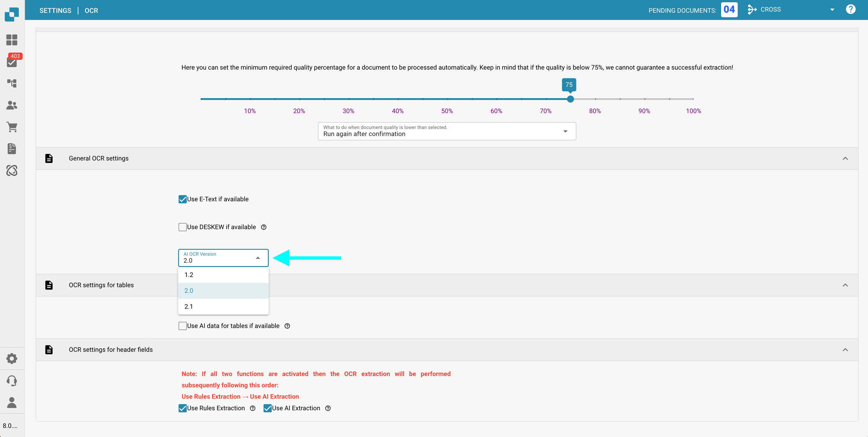Enable Use DESKEW if available
868x437 pixels.
[x=183, y=227]
